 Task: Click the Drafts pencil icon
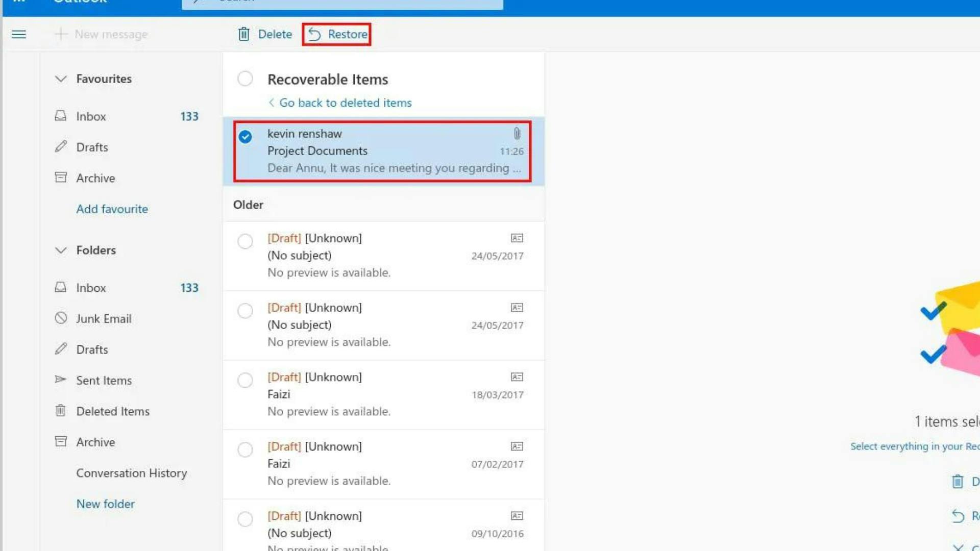pos(60,146)
